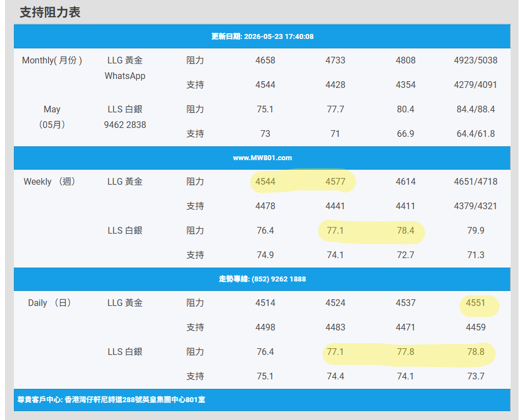
Task: Select highlighted weekly gold resistance 4577
Action: 335,181
